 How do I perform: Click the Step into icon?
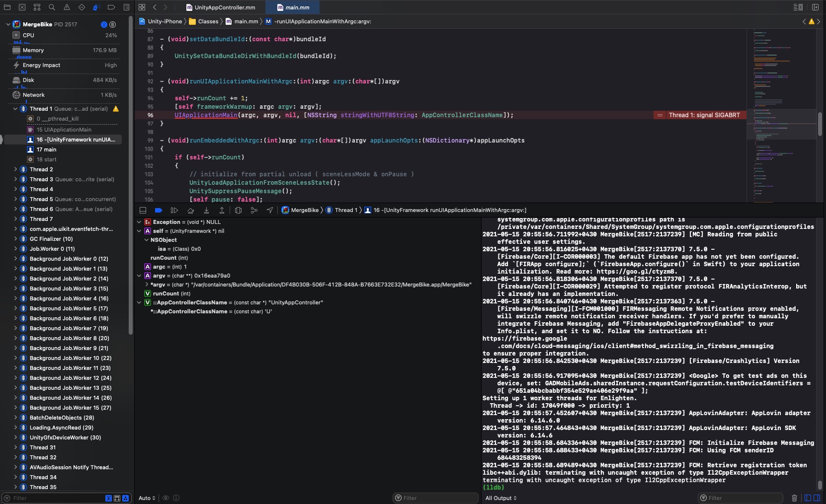click(207, 211)
